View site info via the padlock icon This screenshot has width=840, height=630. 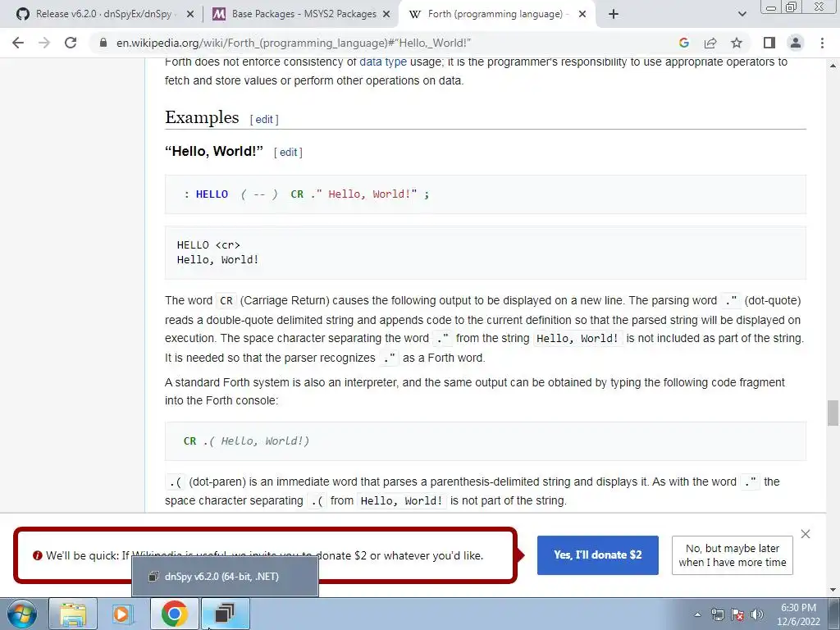(x=103, y=43)
